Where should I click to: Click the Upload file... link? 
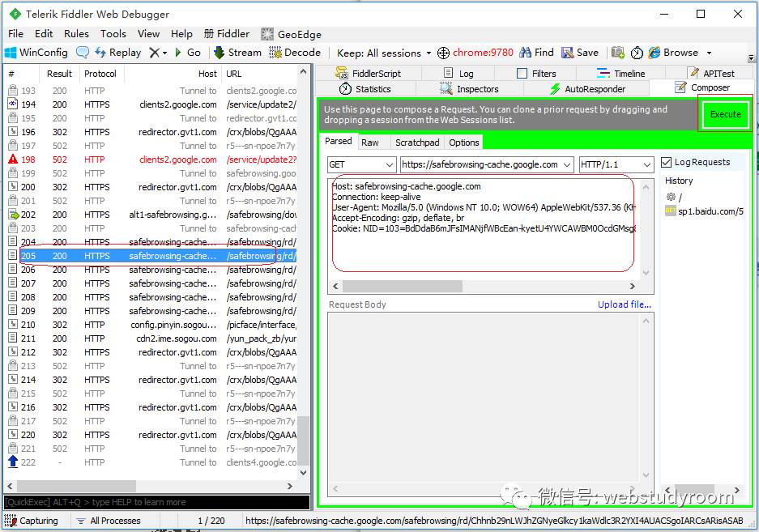click(x=624, y=304)
